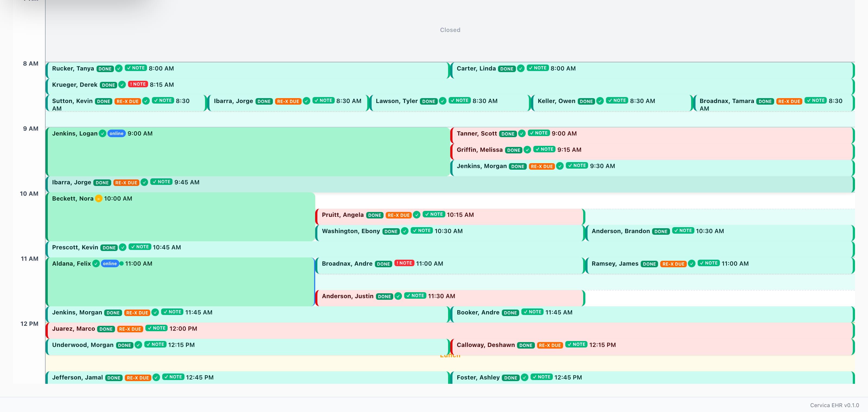Click RE-X DUE badge on Calloway, Deshawn
Viewport: 868px width, 412px height.
pos(550,345)
